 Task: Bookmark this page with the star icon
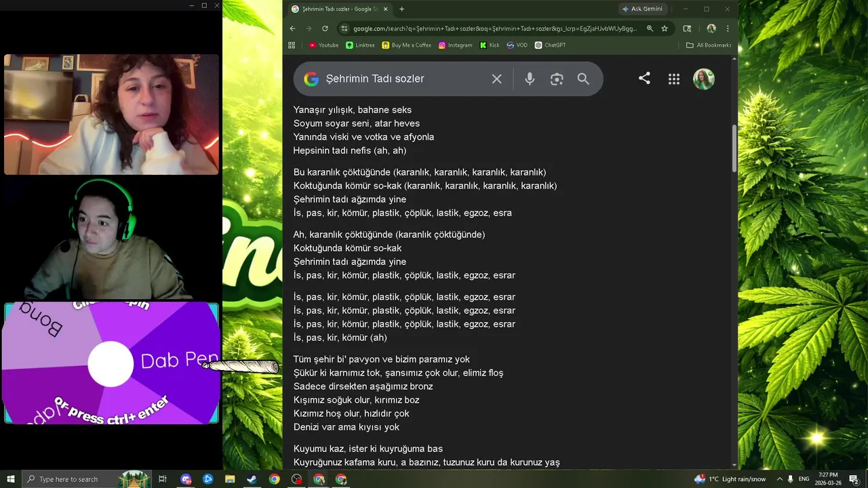[665, 28]
